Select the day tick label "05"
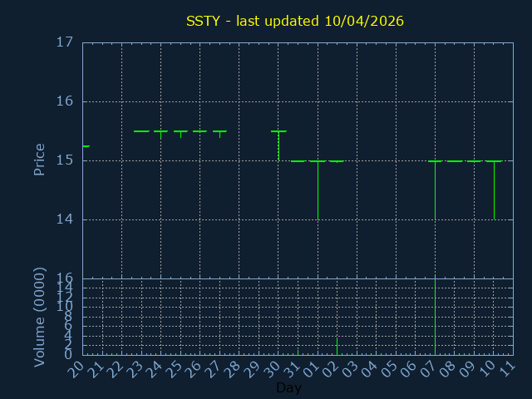The image size is (532, 399). pyautogui.click(x=389, y=369)
